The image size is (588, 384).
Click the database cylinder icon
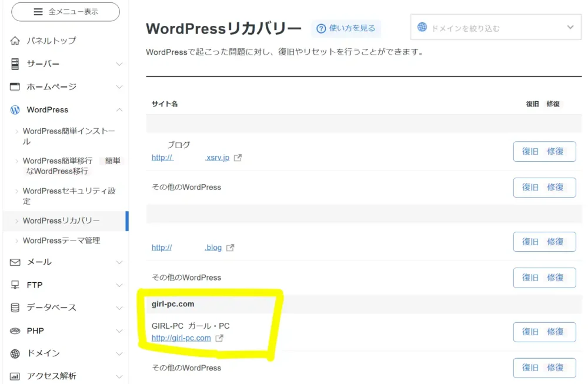(x=15, y=308)
